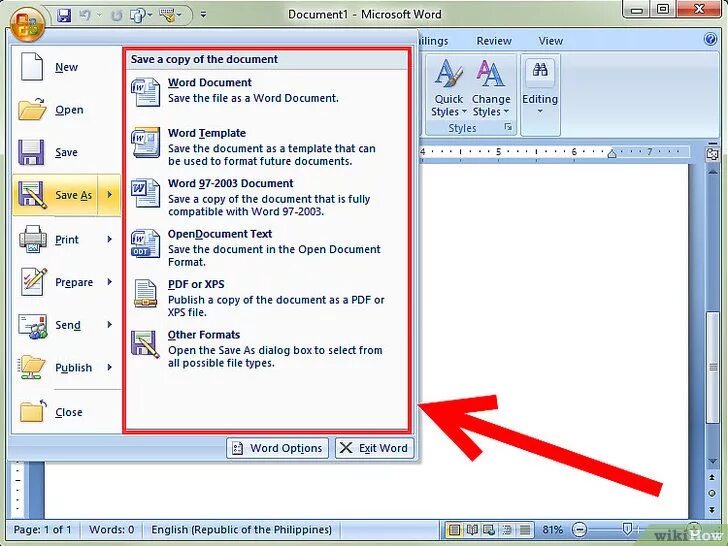Click the Exit Word button
The width and height of the screenshot is (728, 546).
(x=374, y=448)
